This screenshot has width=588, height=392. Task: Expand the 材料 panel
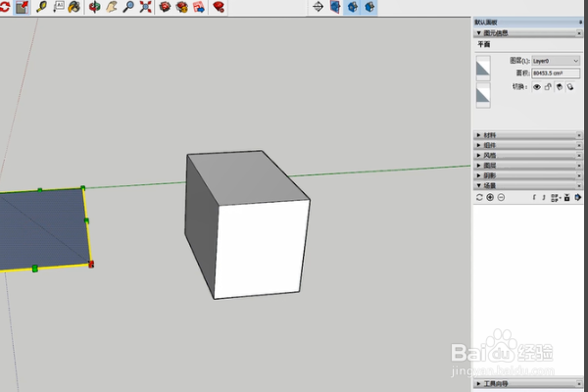click(x=479, y=135)
